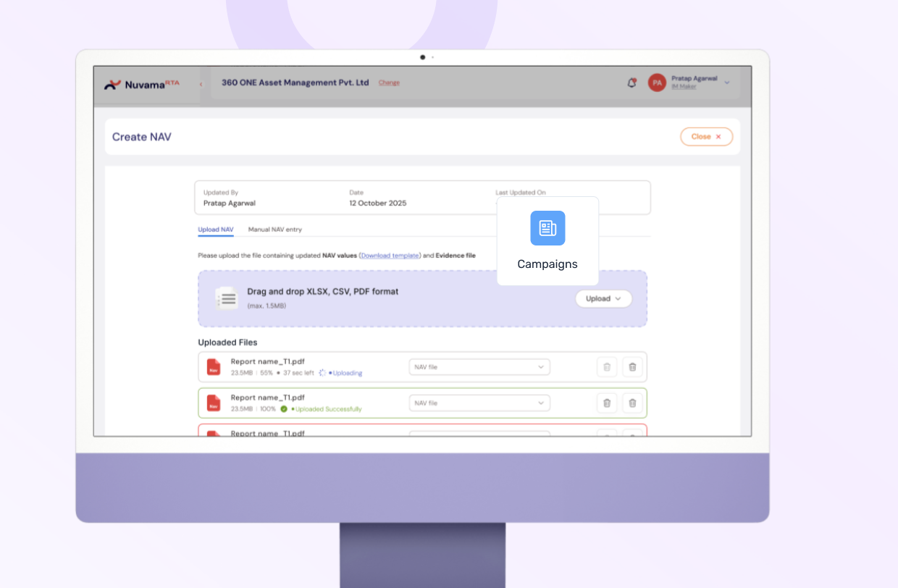Expand the Pratap Agarwal profile menu chevron
The height and width of the screenshot is (588, 898).
point(727,83)
